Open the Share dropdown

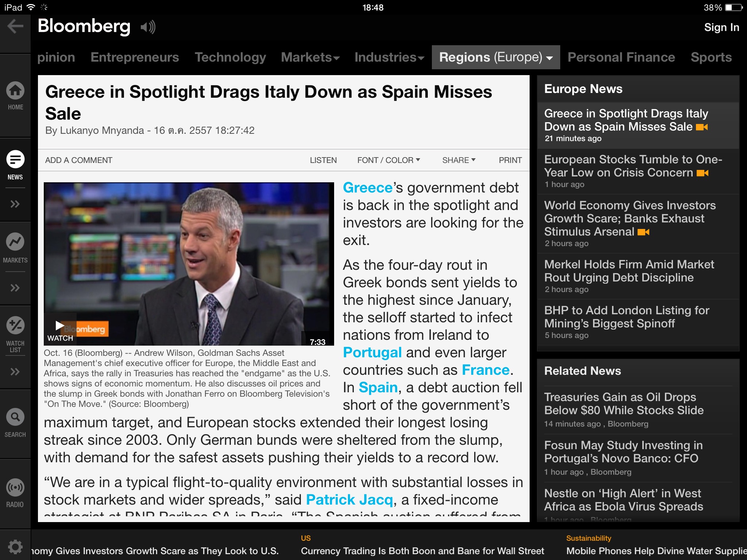458,160
